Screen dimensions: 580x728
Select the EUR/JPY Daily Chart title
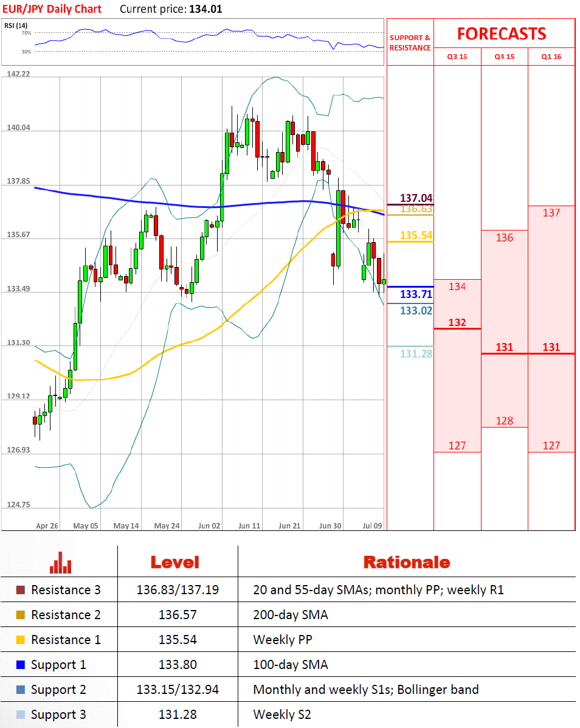pyautogui.click(x=52, y=9)
